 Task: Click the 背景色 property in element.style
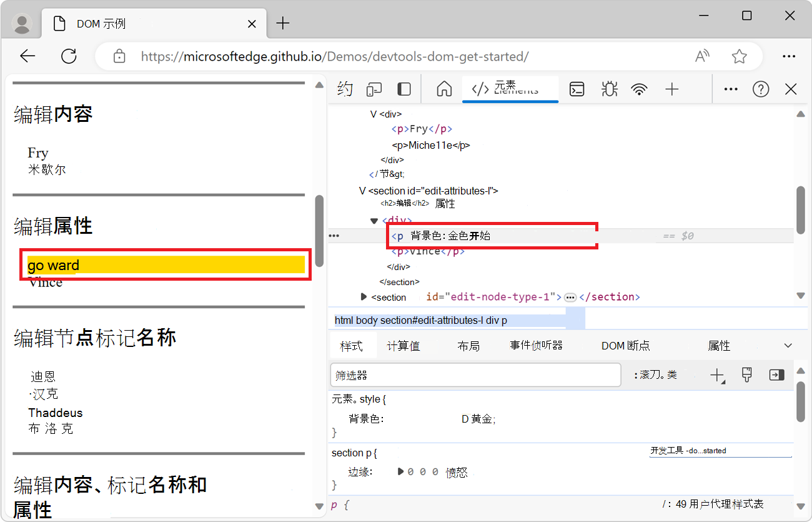[366, 419]
